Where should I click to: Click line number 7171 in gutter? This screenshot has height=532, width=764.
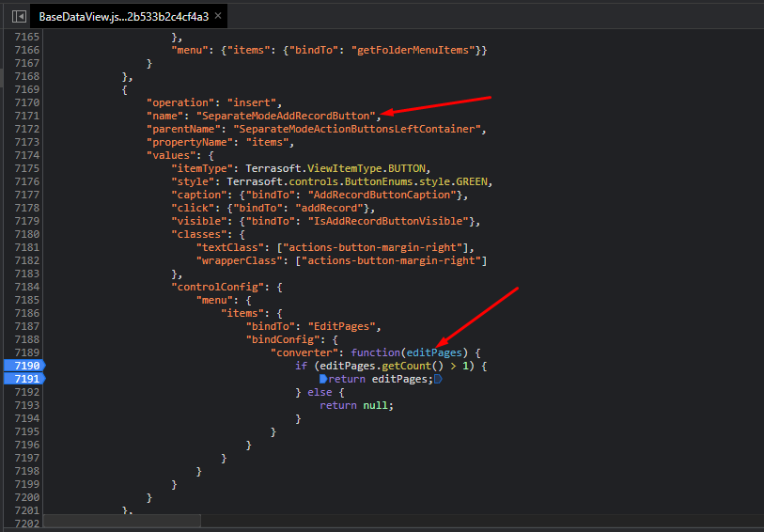coord(27,116)
